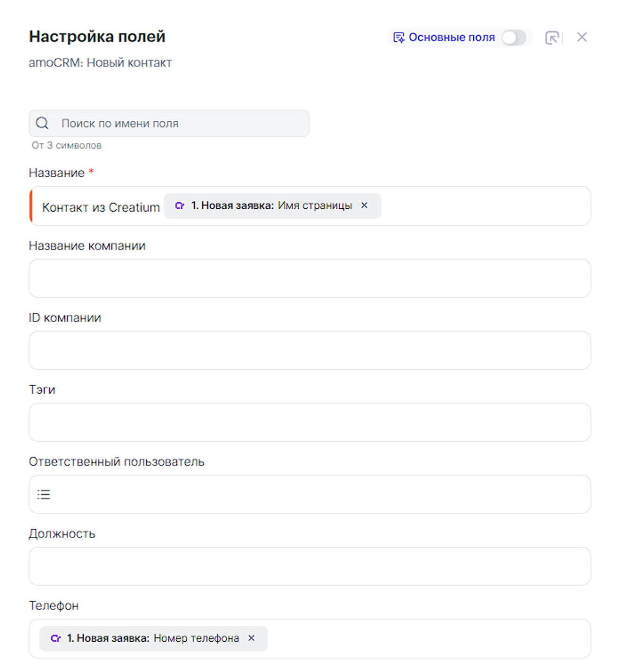Image resolution: width=624 pixels, height=672 pixels.
Task: Remove the "Имя страницы" chip
Action: click(x=364, y=206)
